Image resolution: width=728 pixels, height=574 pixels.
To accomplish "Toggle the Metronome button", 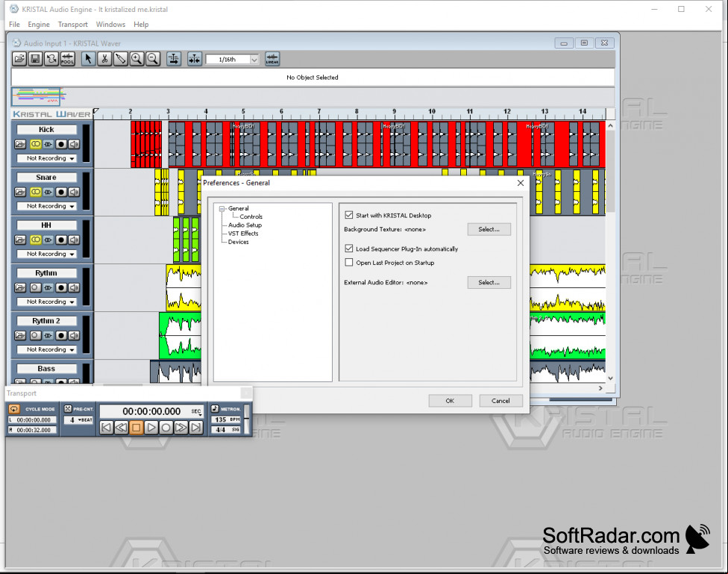I will [x=215, y=409].
